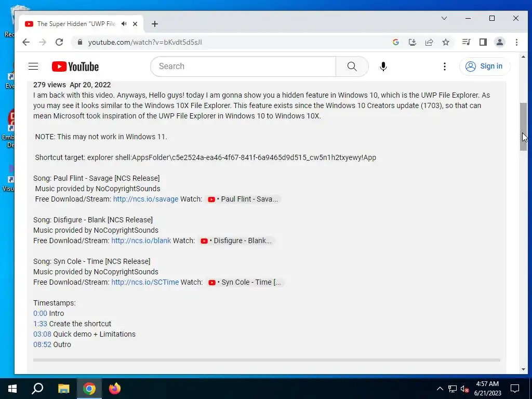The image size is (532, 399).
Task: Jump to the 08:52 Outro timestamp
Action: (x=42, y=345)
